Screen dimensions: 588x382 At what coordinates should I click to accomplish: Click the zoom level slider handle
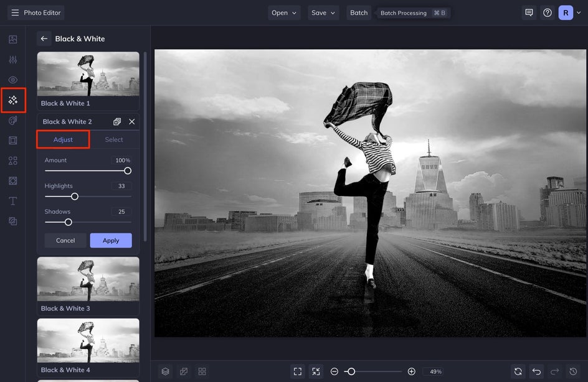click(x=351, y=371)
